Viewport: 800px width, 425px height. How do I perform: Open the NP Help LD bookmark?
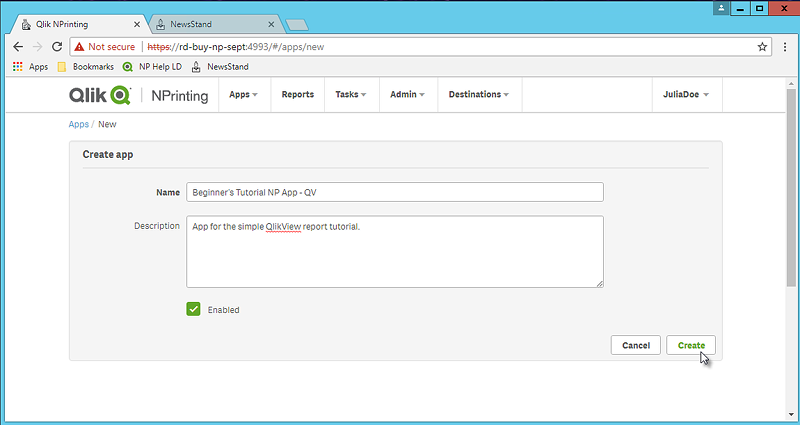[x=150, y=67]
